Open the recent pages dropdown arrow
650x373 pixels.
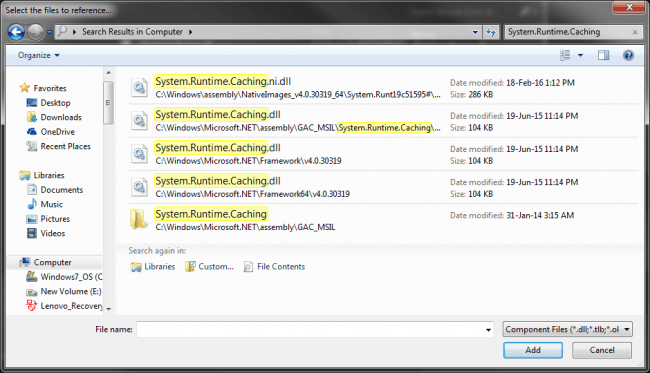pyautogui.click(x=49, y=32)
